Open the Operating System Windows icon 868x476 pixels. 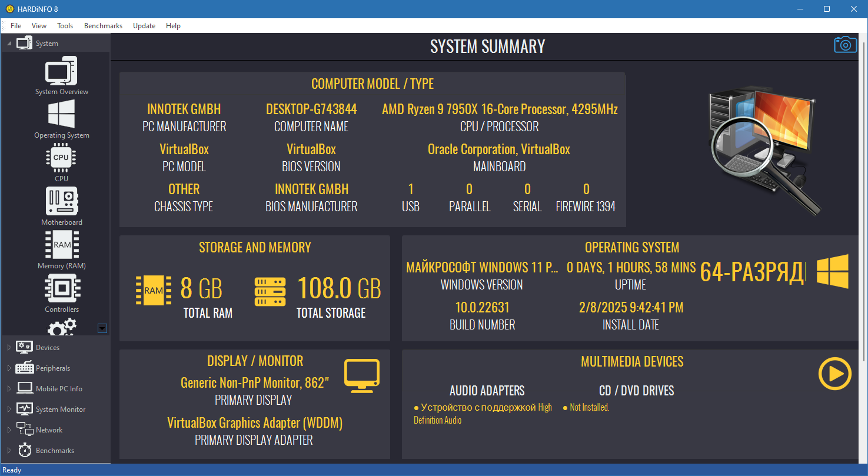[x=61, y=114]
